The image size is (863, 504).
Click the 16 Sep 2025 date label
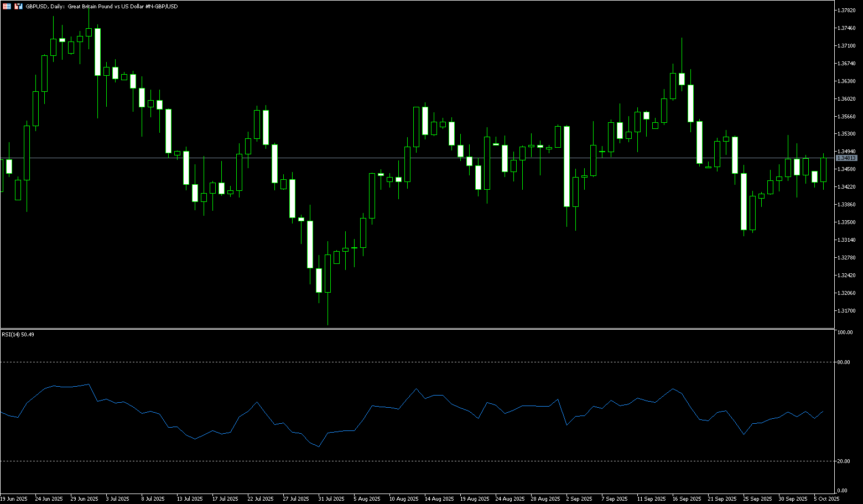point(687,499)
